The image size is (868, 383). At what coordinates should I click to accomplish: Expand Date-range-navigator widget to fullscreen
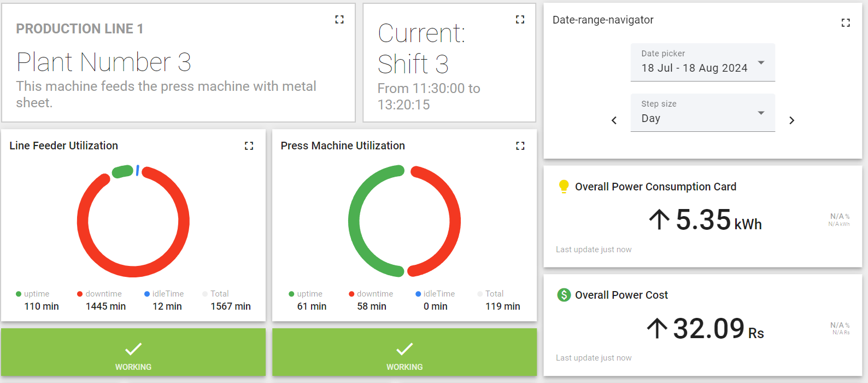pyautogui.click(x=845, y=23)
